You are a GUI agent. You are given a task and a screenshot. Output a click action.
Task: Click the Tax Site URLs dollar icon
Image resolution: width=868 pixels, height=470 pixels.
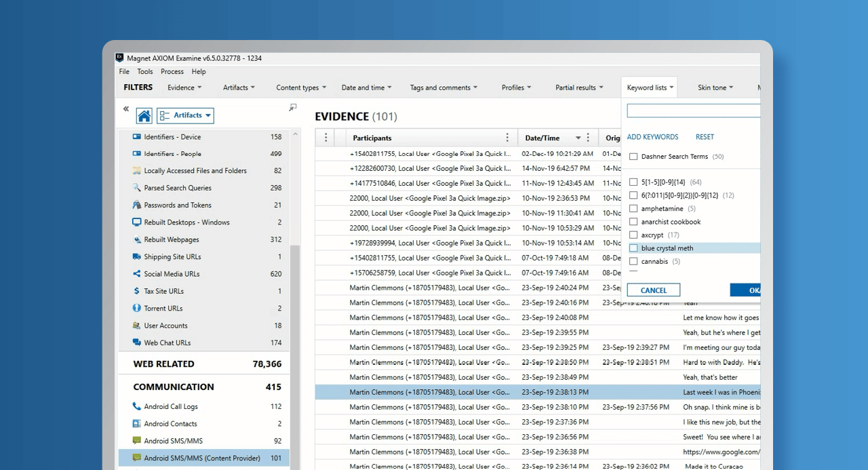tap(137, 291)
